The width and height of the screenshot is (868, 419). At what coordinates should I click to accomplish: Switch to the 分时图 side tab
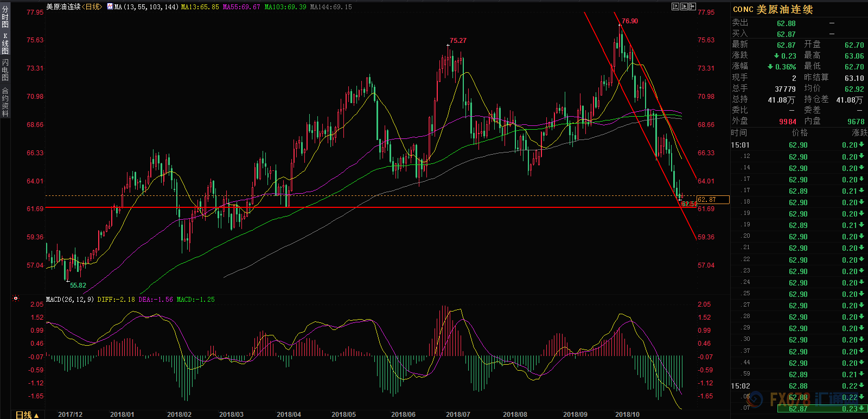(x=5, y=17)
